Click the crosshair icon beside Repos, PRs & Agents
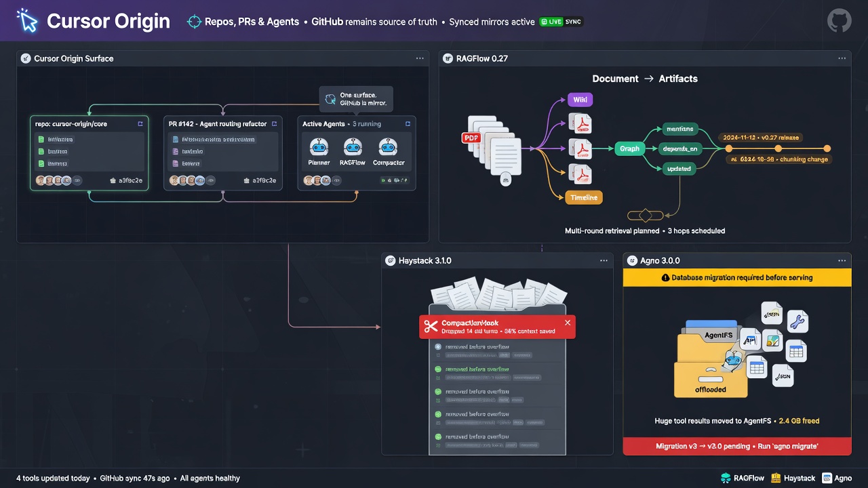 (194, 22)
